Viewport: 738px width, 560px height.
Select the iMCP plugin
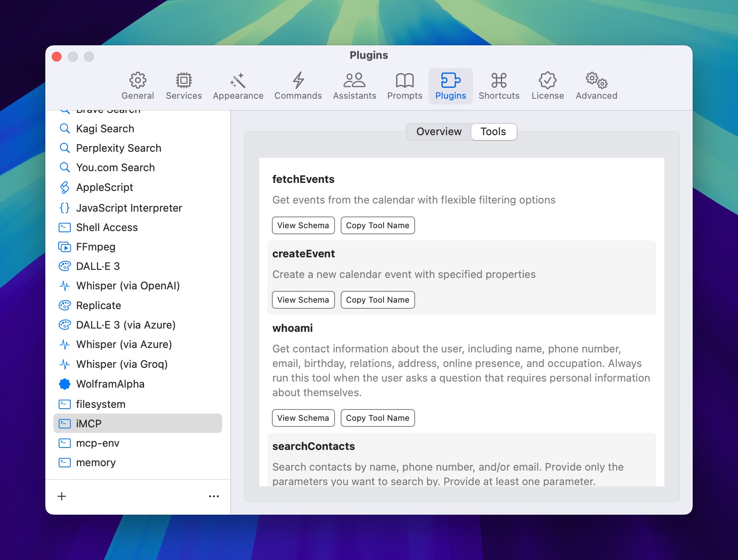click(138, 423)
